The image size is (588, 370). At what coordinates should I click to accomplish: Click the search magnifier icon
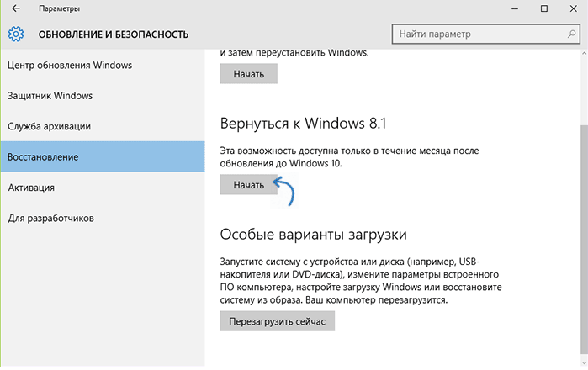(571, 34)
